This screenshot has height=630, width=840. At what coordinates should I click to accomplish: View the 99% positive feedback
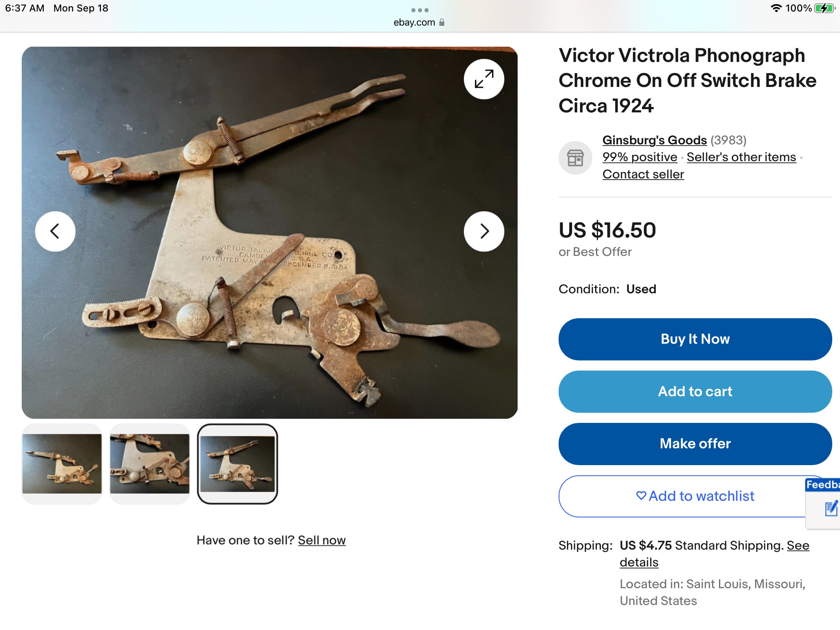pyautogui.click(x=639, y=157)
